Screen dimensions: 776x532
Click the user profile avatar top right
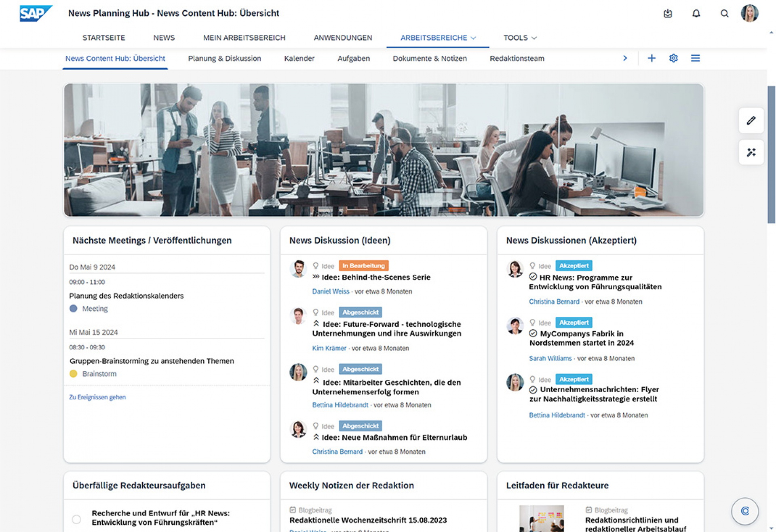coord(749,13)
